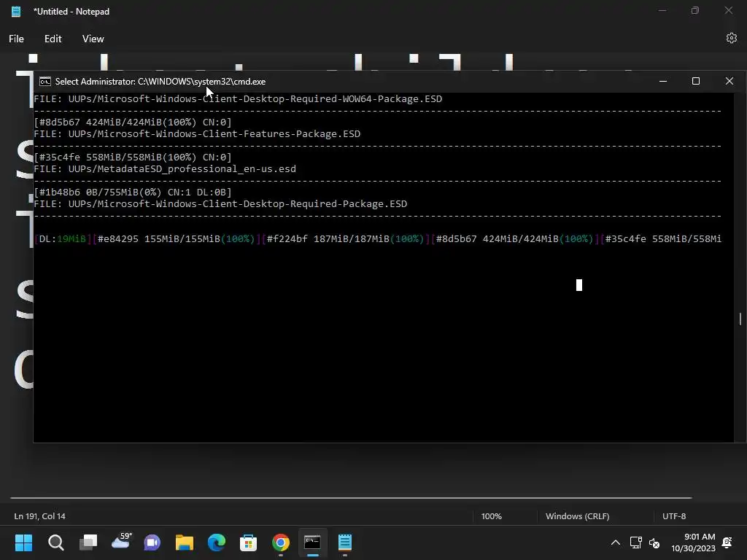The height and width of the screenshot is (560, 747).
Task: Click the network tray icon
Action: 635,542
